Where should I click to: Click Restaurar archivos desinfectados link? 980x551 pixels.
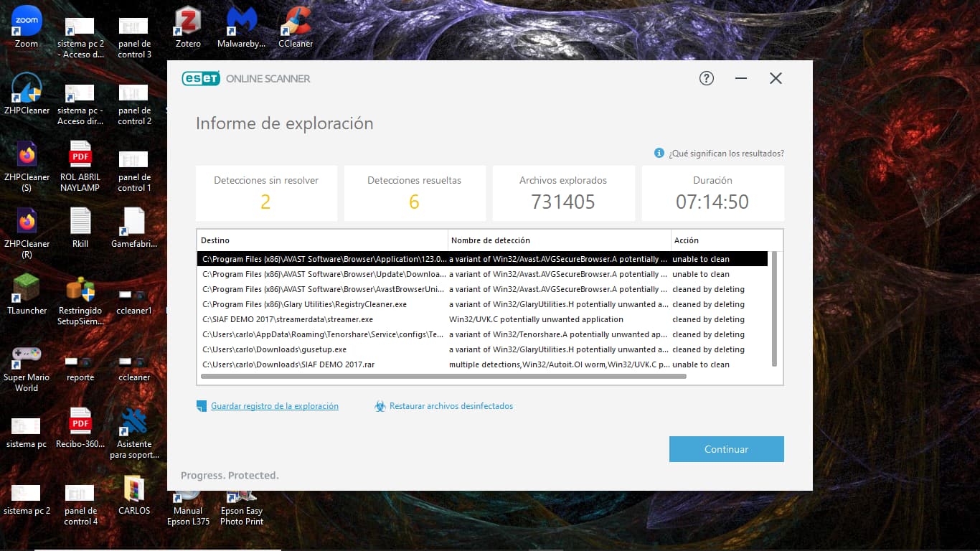(451, 406)
